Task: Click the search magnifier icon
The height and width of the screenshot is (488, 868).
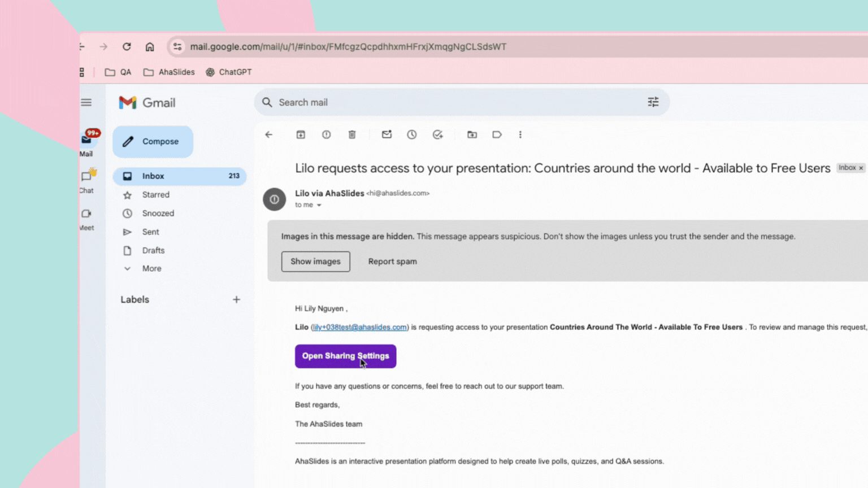Action: click(267, 102)
